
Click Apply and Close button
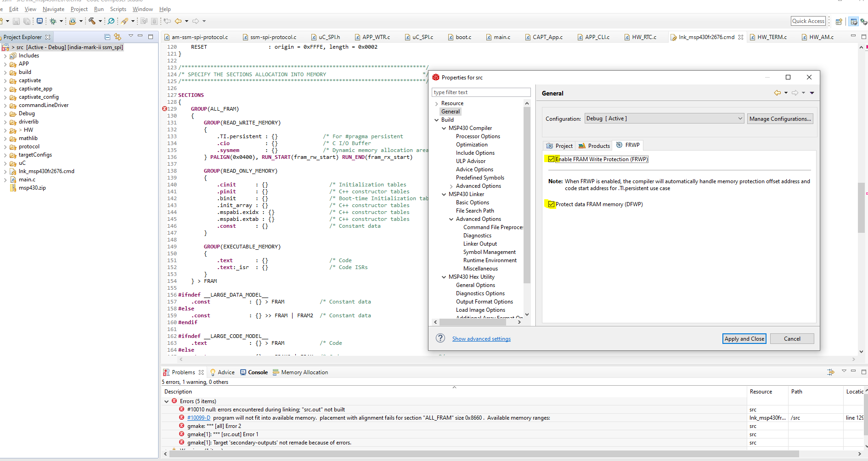pyautogui.click(x=744, y=339)
